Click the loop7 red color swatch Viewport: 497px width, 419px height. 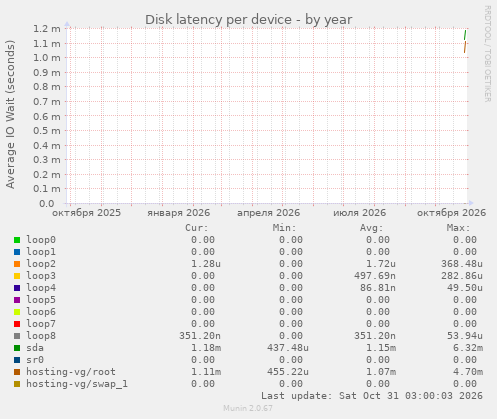pos(17,324)
